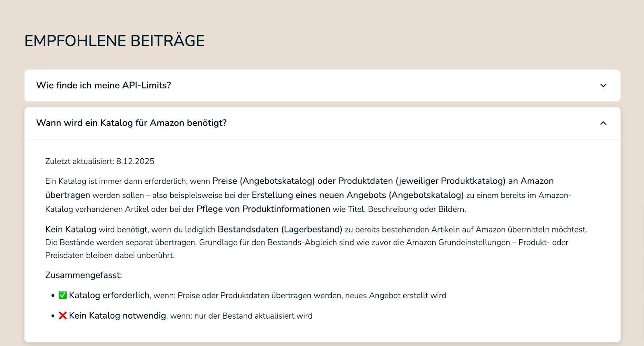
Task: Collapse the Amazon Katalog answer chevron
Action: 603,123
